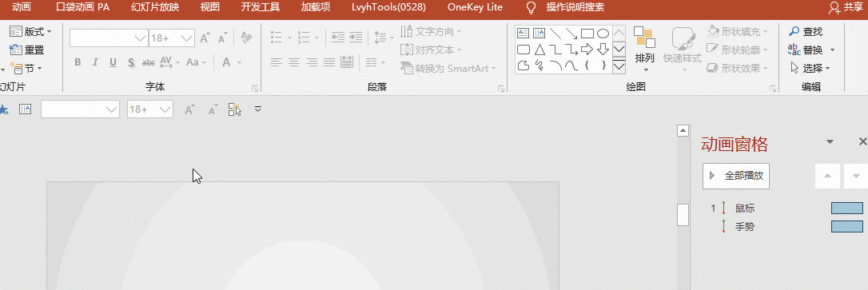This screenshot has height=290, width=868.
Task: Select the vertical text box shape
Action: coord(539,34)
